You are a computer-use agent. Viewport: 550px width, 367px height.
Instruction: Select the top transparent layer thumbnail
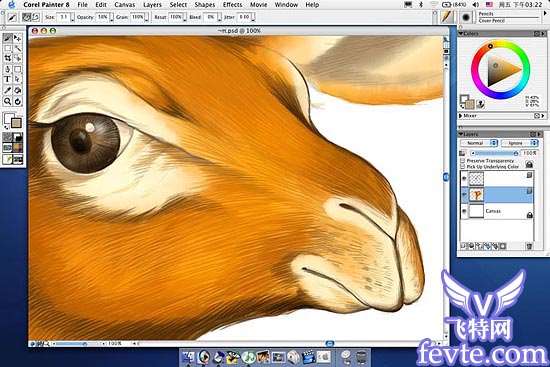coord(476,179)
